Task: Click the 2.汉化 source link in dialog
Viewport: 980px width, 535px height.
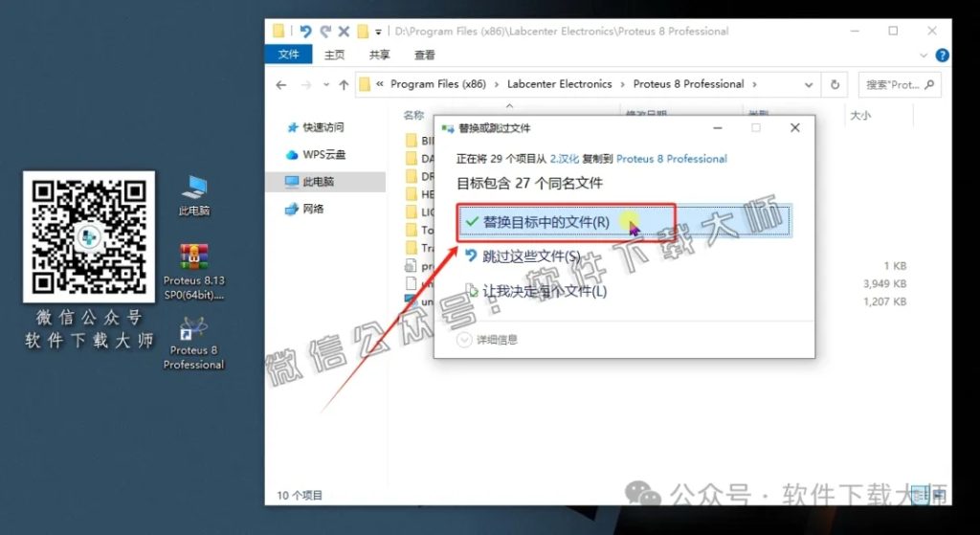Action: coord(565,159)
